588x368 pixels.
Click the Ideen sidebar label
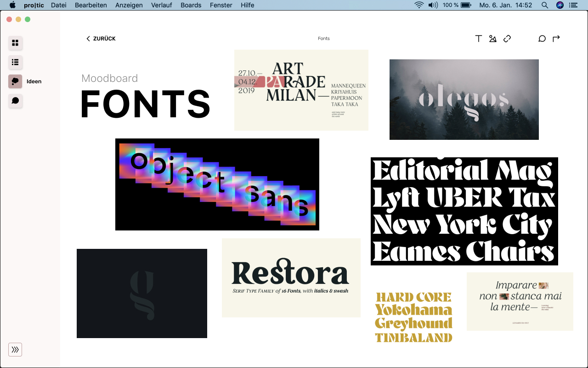tap(34, 81)
